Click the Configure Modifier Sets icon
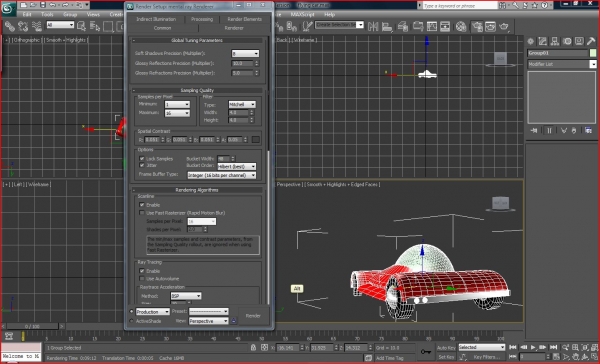Viewport: 600px width, 364px height. click(588, 131)
